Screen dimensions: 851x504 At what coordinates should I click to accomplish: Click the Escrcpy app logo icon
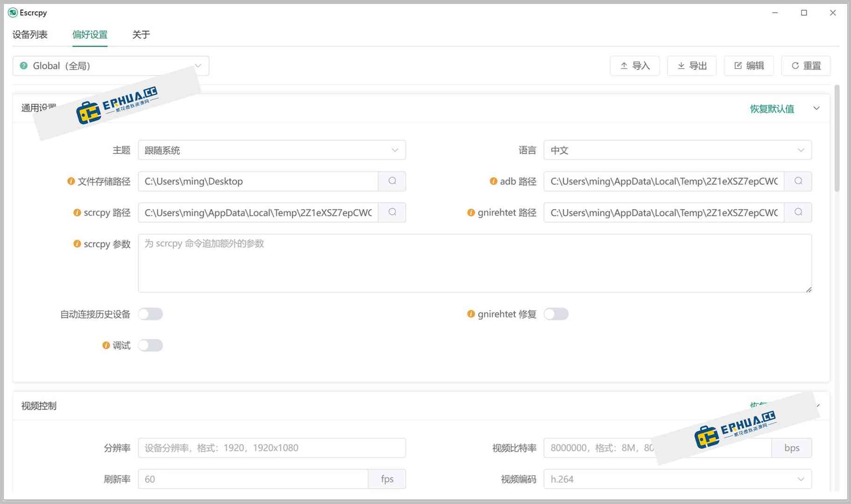coord(13,13)
